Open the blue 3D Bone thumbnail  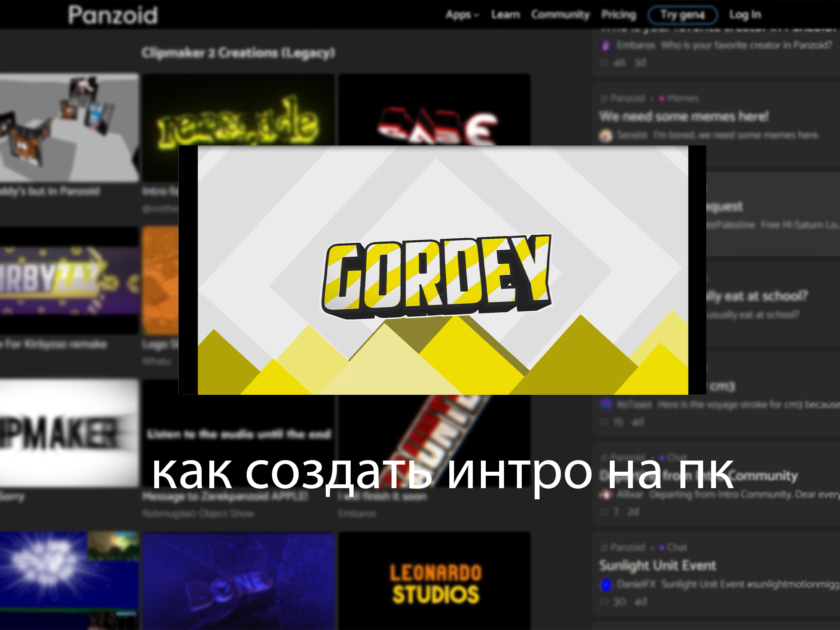pos(238,581)
